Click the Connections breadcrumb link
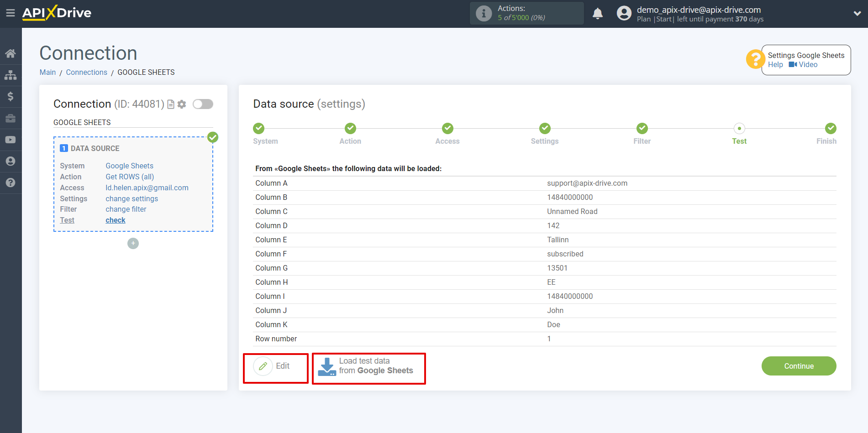Viewport: 868px width, 433px height. (x=86, y=72)
